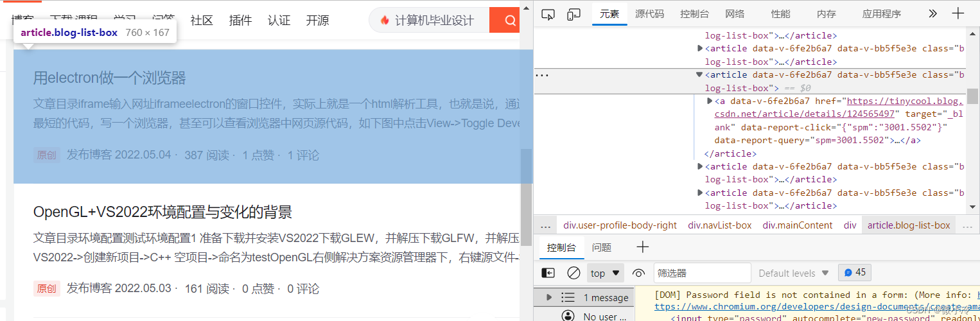Click the 387 阅读 count text
This screenshot has width=980, height=321.
click(x=206, y=155)
